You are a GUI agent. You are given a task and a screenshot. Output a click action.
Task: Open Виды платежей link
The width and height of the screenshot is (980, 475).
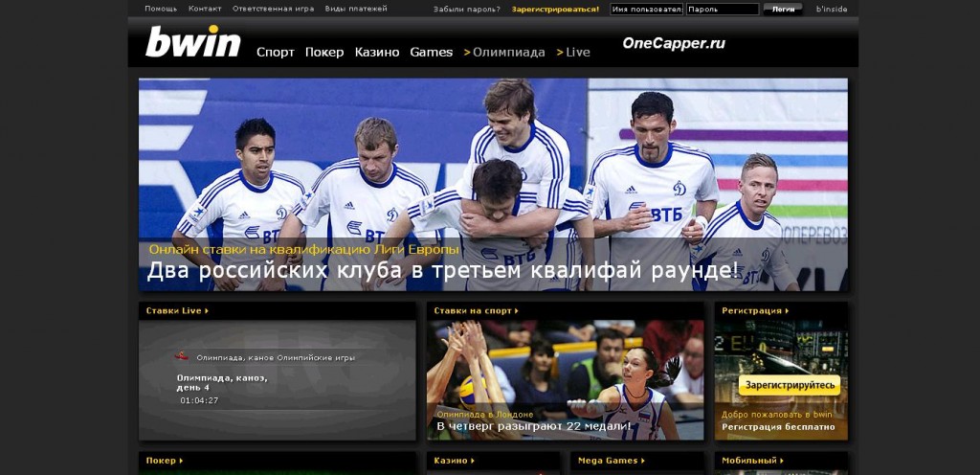pos(356,9)
